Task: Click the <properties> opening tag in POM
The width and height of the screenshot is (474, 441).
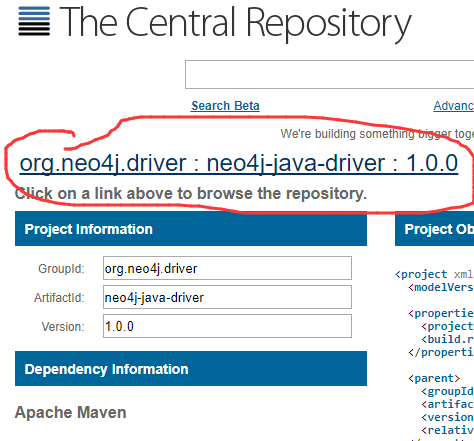Action: [x=441, y=313]
